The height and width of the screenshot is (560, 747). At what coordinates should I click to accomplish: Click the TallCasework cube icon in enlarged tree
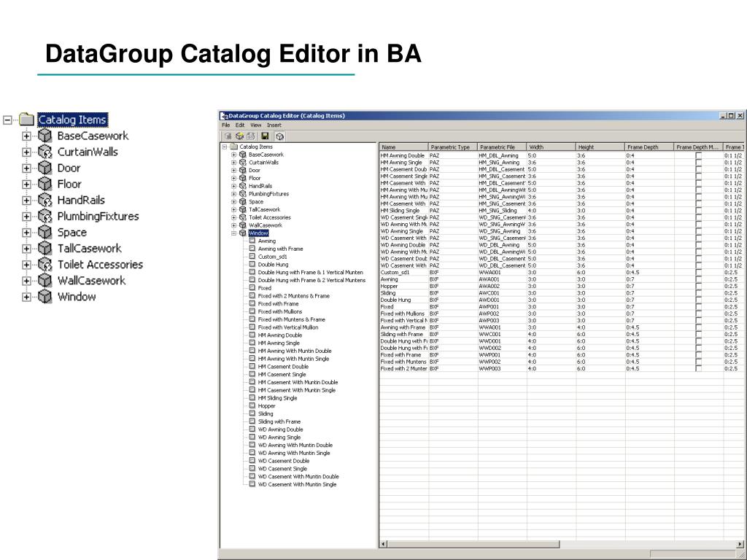point(44,248)
